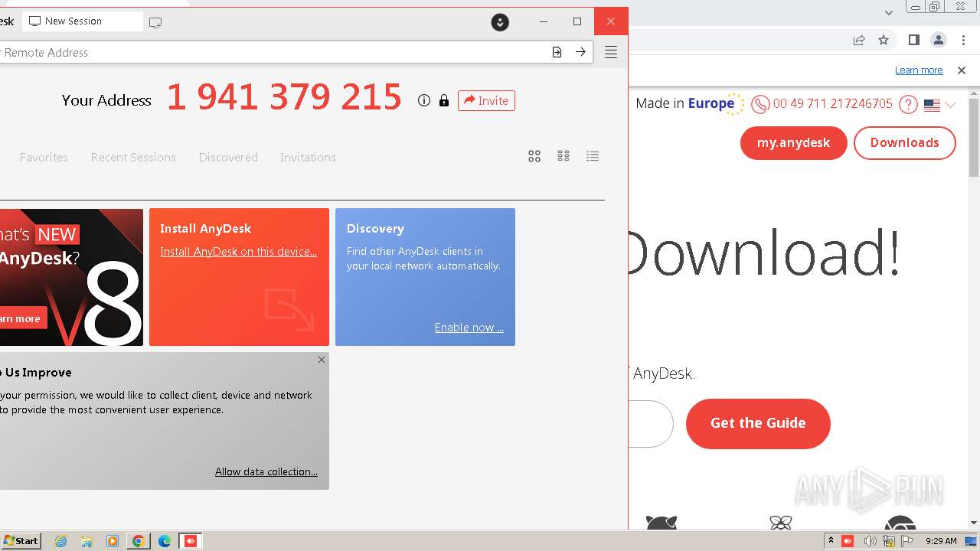Click the AnyDesk taskbar button
Screen dimensions: 980x551
[x=191, y=541]
